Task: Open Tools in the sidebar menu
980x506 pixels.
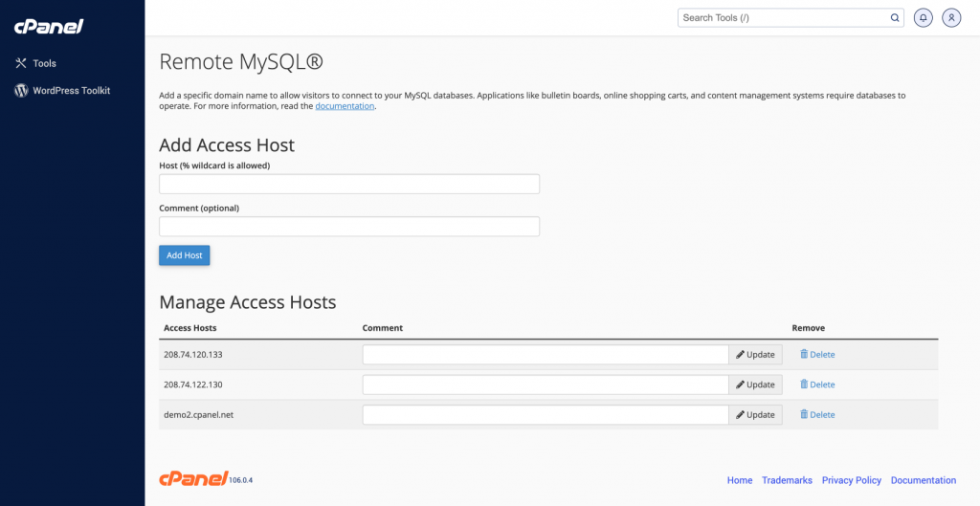Action: (44, 63)
